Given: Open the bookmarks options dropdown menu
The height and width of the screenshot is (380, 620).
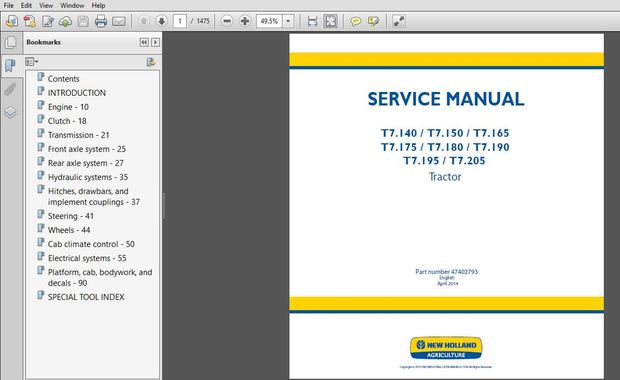Looking at the screenshot, I should pos(32,62).
